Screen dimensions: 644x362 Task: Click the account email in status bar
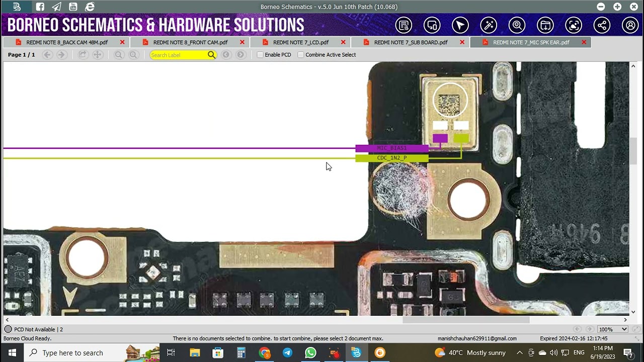pos(477,338)
